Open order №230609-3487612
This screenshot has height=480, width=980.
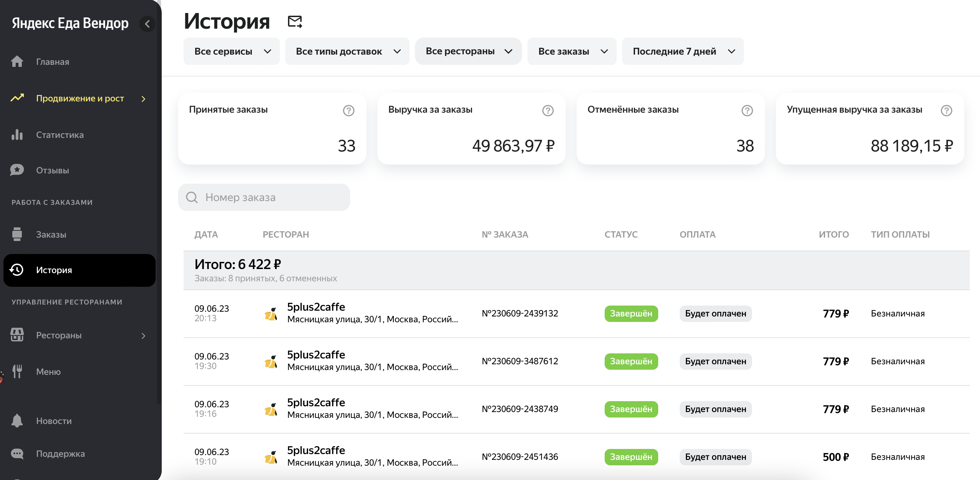[x=520, y=361]
